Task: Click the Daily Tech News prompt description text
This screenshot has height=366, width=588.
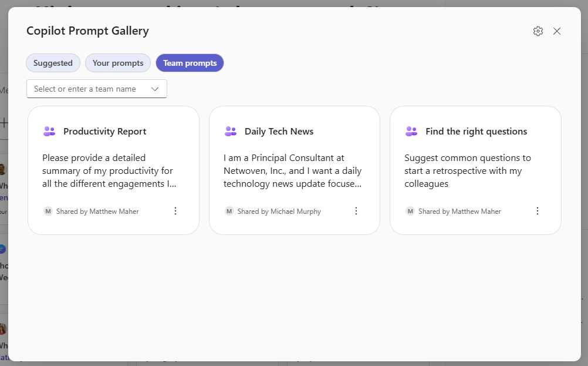Action: 293,170
